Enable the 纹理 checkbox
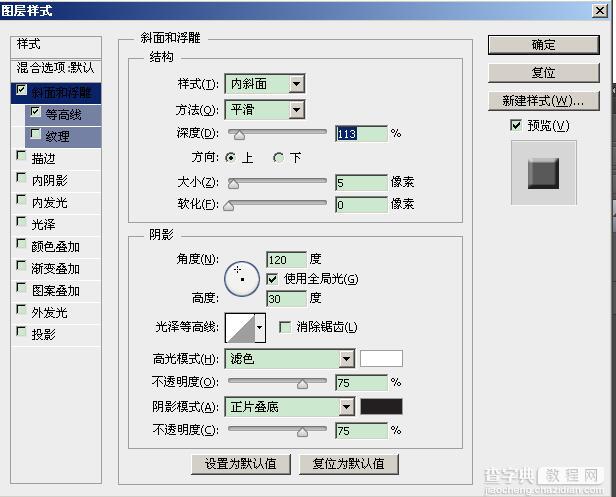The height and width of the screenshot is (497, 616). point(35,134)
